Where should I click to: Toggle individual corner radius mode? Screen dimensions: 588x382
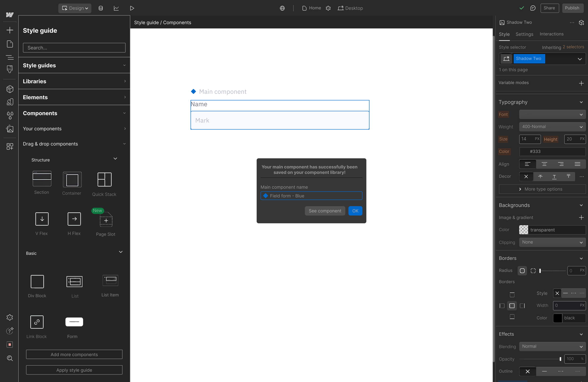tap(533, 271)
